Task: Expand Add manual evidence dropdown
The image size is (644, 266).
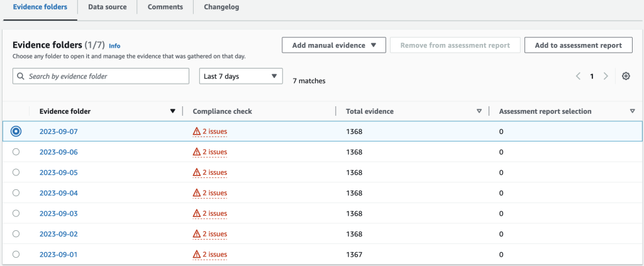Action: (333, 45)
